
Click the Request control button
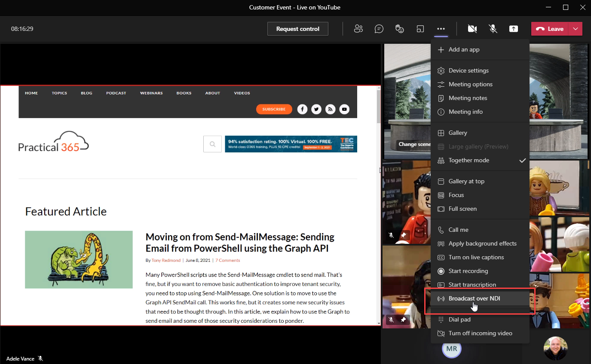pos(297,29)
